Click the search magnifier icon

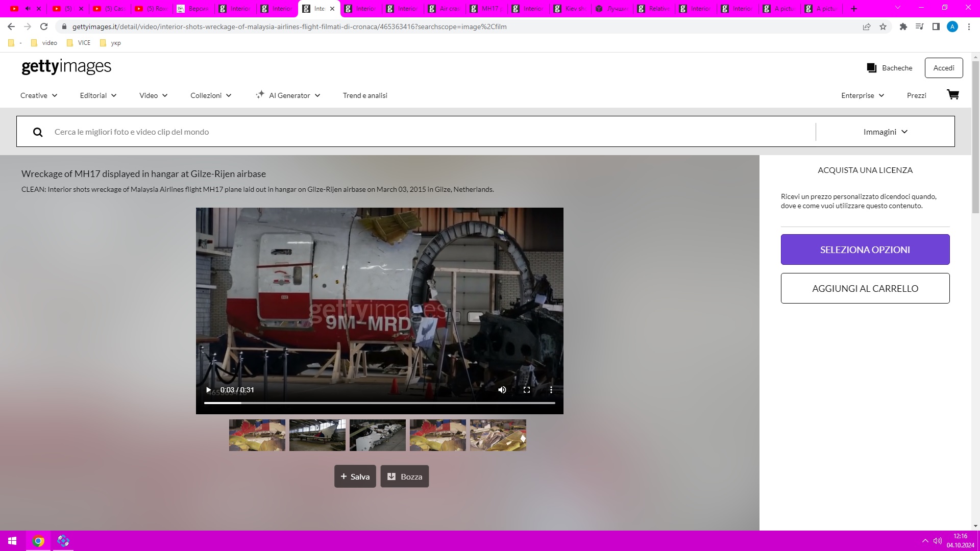click(x=38, y=132)
